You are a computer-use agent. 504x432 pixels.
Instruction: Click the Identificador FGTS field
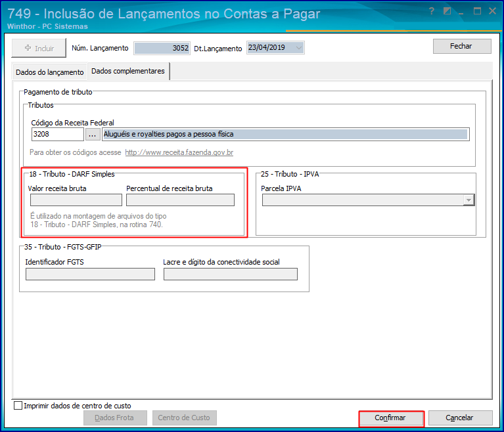click(90, 274)
